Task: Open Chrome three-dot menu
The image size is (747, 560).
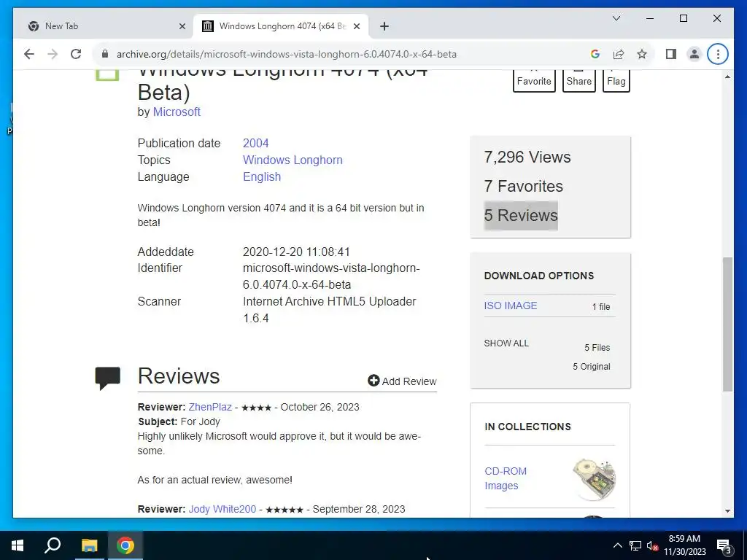Action: pos(718,54)
